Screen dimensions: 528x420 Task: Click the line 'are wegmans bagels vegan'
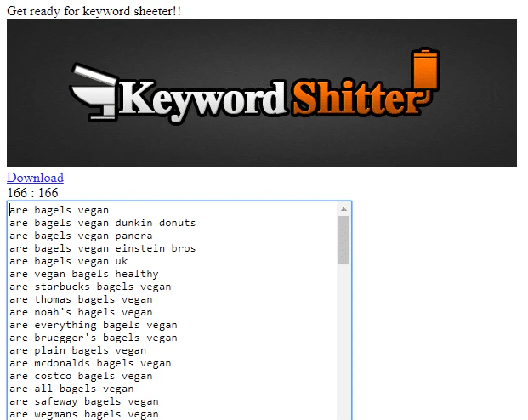pos(84,414)
